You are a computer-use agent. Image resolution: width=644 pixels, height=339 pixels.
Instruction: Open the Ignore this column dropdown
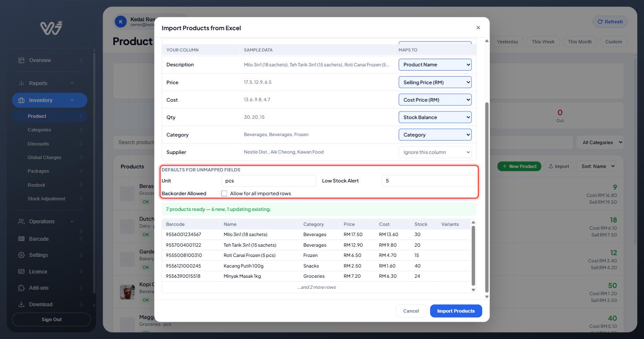coord(435,152)
